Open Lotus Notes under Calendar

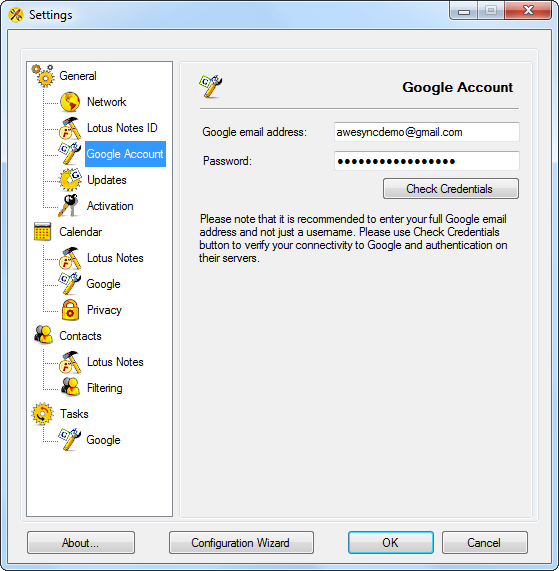click(x=115, y=258)
